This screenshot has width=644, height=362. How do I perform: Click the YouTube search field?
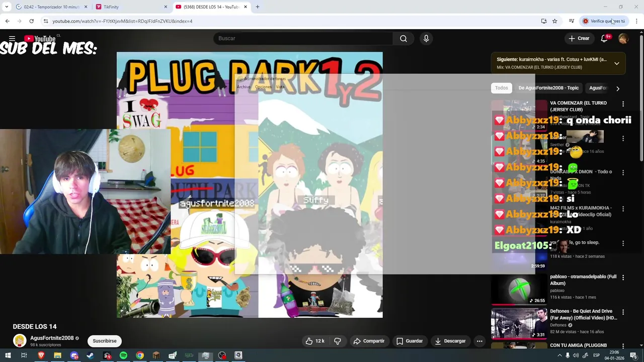click(x=303, y=38)
